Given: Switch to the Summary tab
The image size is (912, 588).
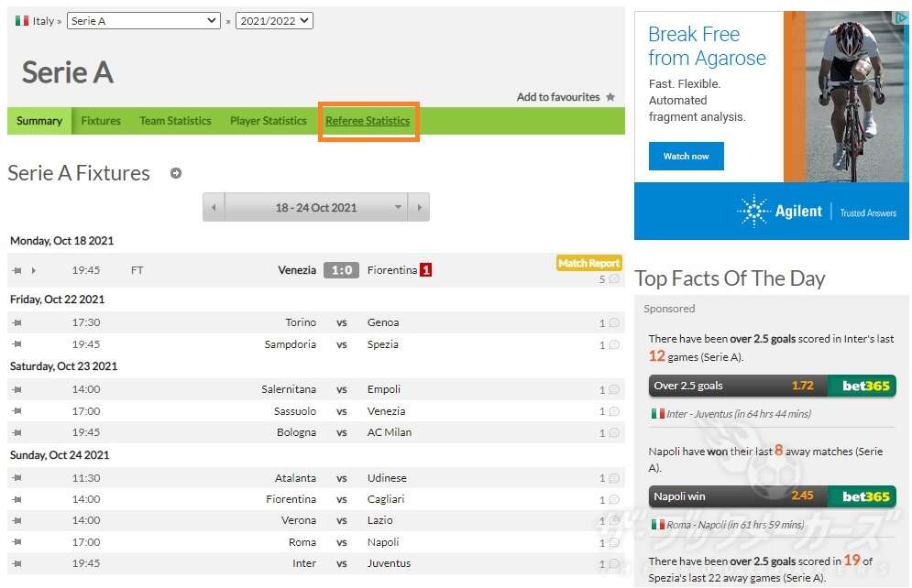Looking at the screenshot, I should coord(39,121).
